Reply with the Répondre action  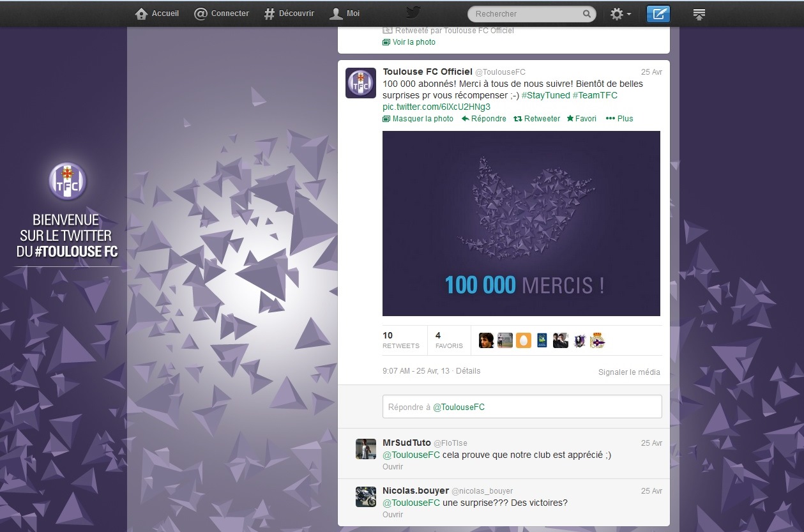pos(483,119)
